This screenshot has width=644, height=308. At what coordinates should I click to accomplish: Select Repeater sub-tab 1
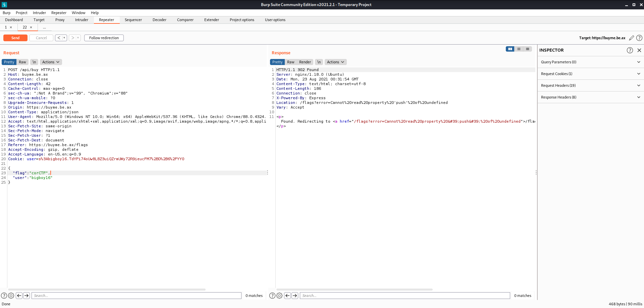[x=6, y=27]
